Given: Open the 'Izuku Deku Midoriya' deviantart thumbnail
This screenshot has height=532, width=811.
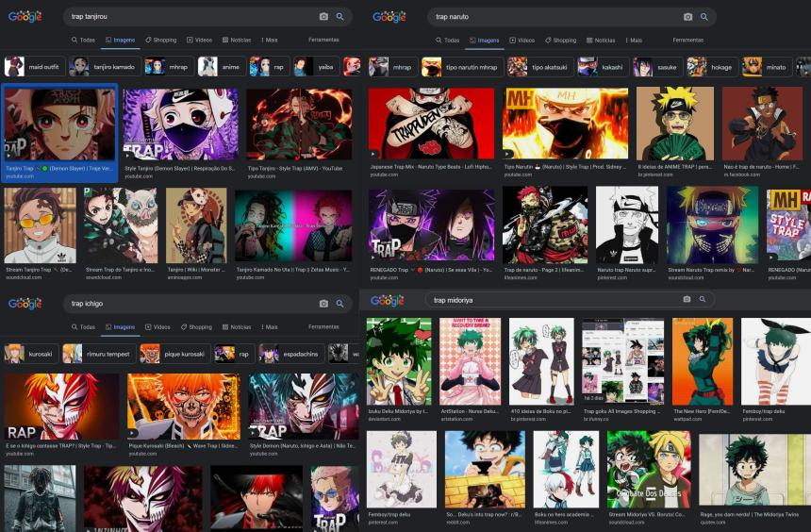Looking at the screenshot, I should [x=399, y=361].
